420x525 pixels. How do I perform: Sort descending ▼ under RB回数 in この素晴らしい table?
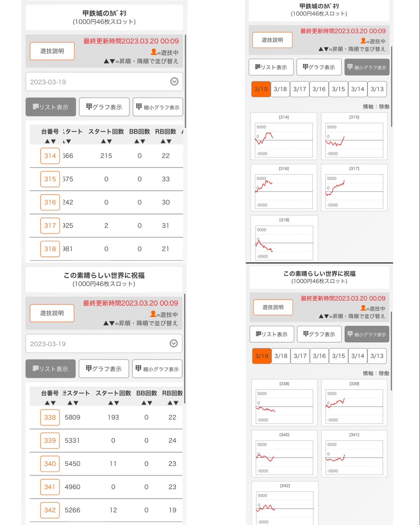[176, 403]
